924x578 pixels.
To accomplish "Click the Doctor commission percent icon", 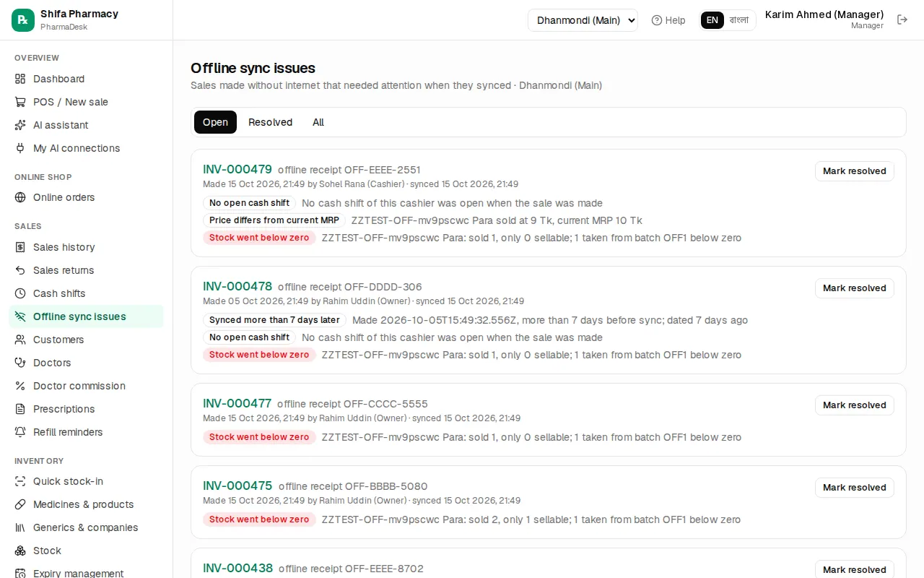I will [x=20, y=386].
